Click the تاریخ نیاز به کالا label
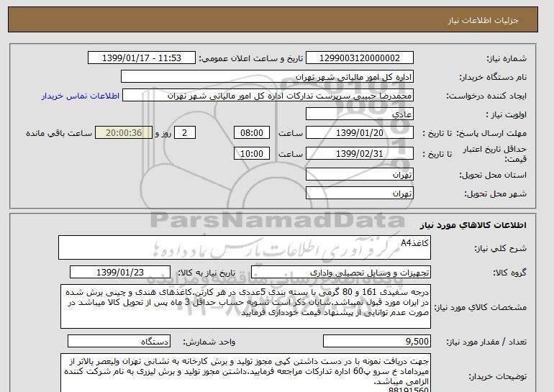 tap(206, 273)
